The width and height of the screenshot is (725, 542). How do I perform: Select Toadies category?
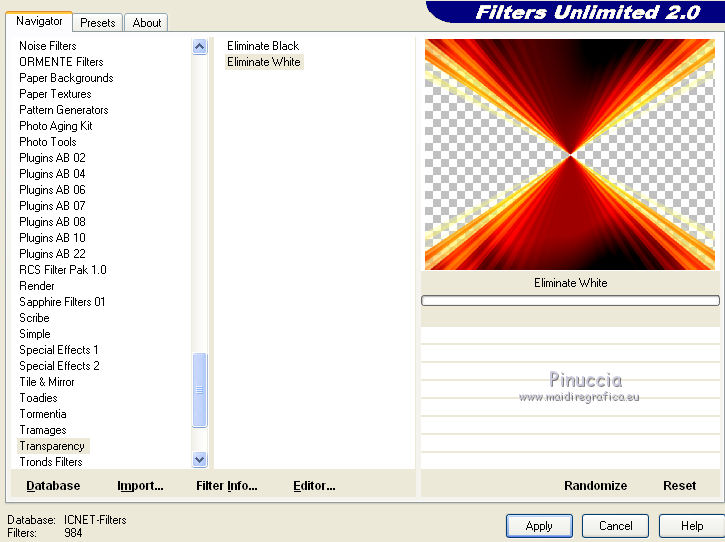click(38, 398)
